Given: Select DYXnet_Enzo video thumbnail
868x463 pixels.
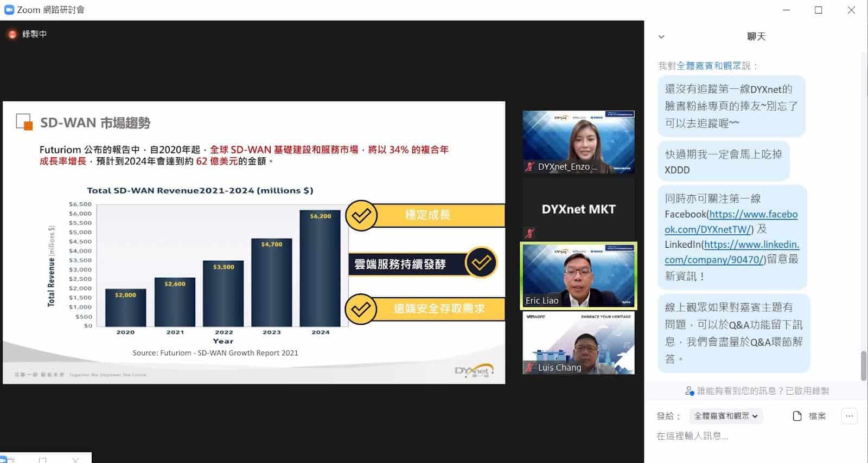Looking at the screenshot, I should 578,142.
